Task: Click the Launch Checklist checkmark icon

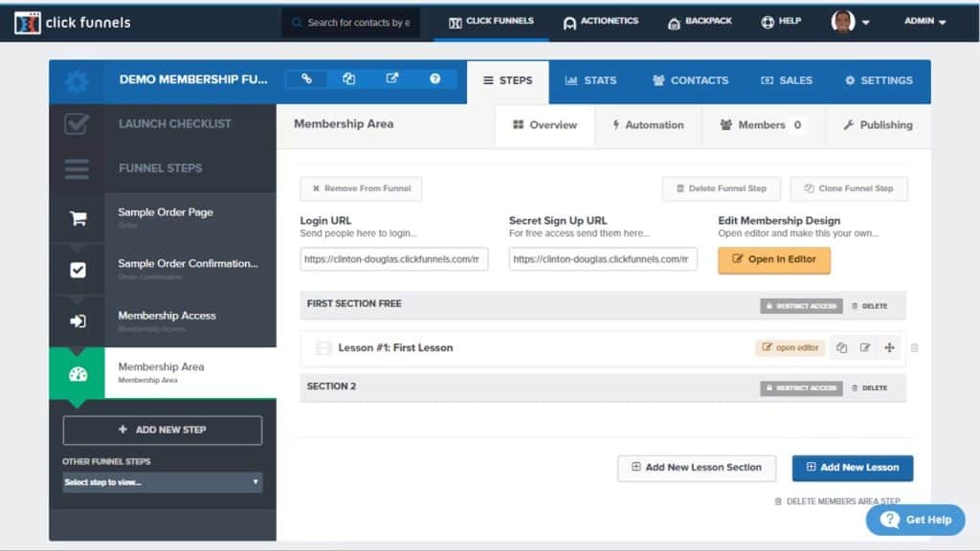Action: click(x=77, y=123)
